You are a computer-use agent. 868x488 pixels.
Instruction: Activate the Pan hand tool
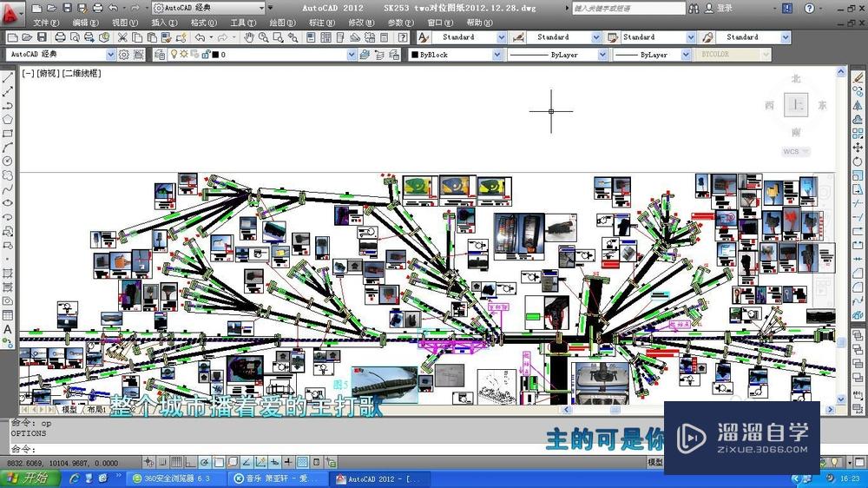pyautogui.click(x=249, y=37)
